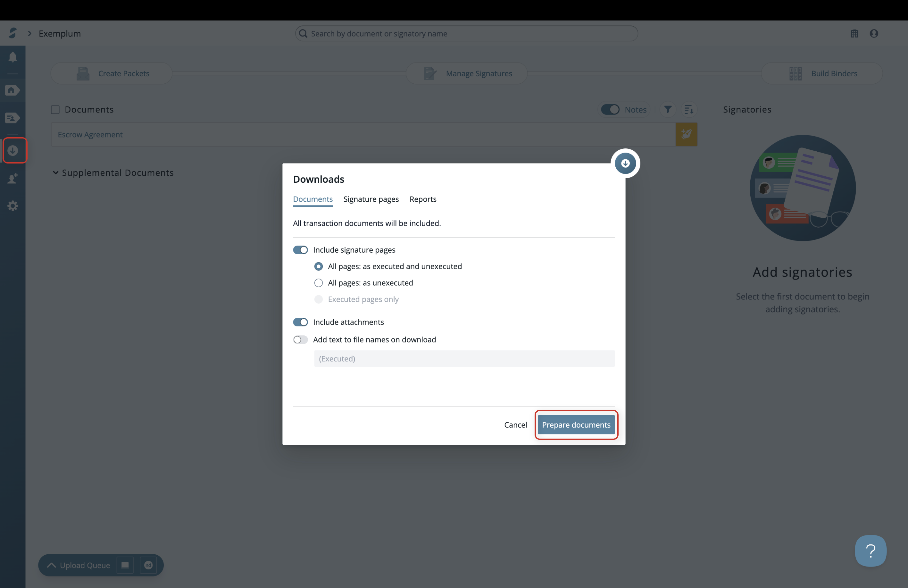Open the user account icon
Screen dimensions: 908x588
pyautogui.click(x=874, y=34)
